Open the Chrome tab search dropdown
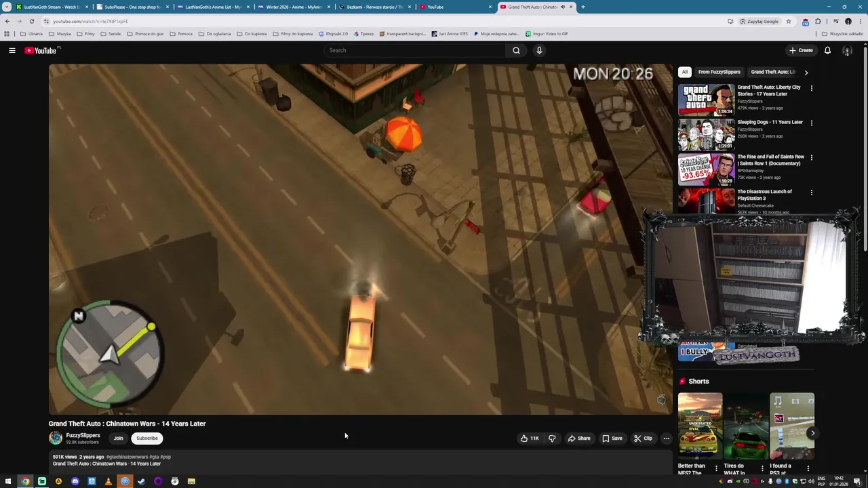Image resolution: width=868 pixels, height=488 pixels. (7, 7)
